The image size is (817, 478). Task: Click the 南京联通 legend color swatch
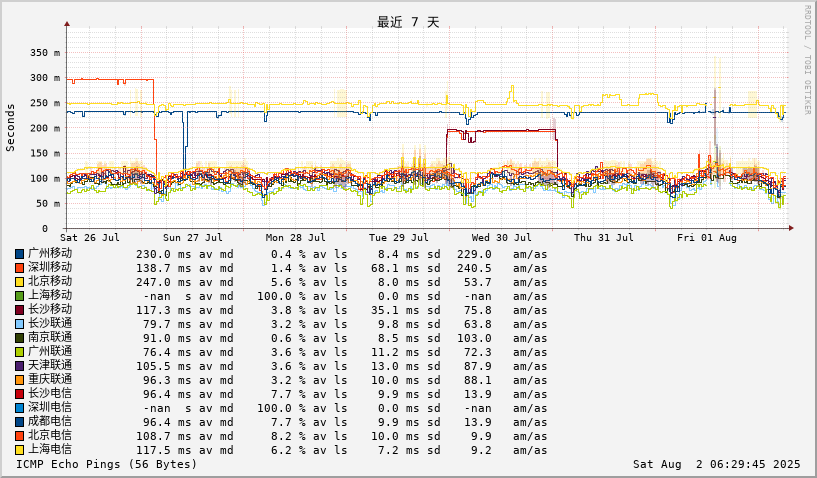pos(19,339)
